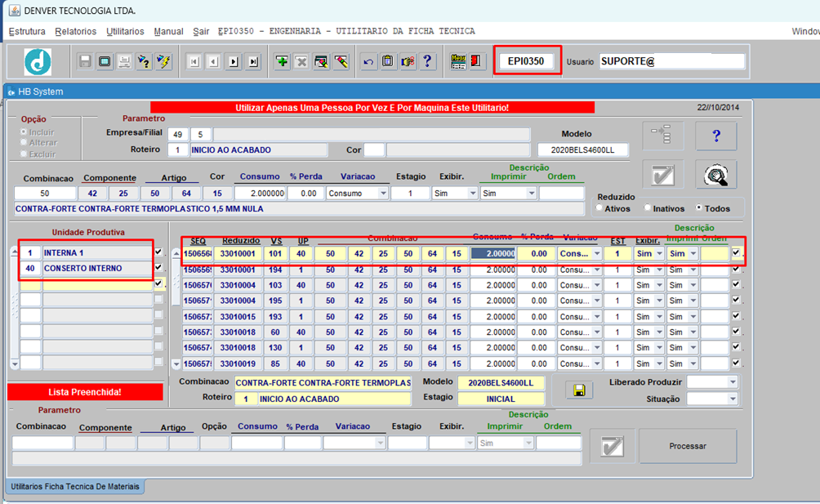
Task: Go to first record toolbar icon
Action: click(194, 62)
